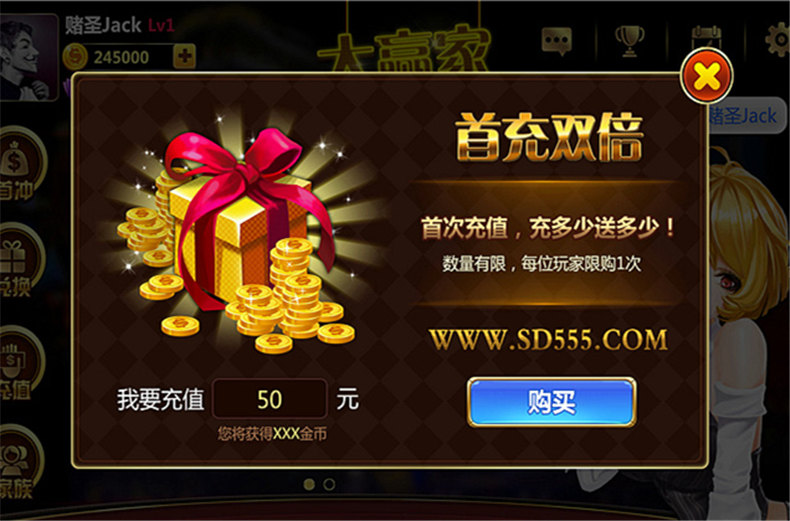Open the 充值 recharge sidebar icon
This screenshot has height=521, width=790.
coord(20,364)
